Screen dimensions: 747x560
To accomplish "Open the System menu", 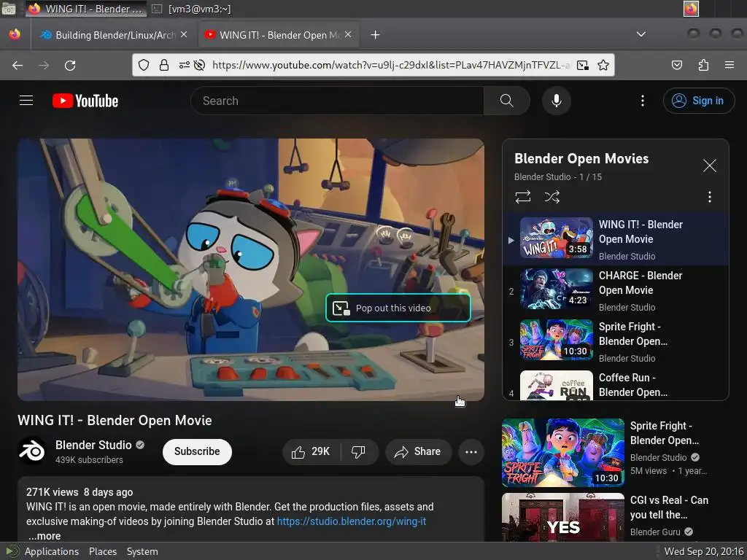I will pyautogui.click(x=142, y=551).
